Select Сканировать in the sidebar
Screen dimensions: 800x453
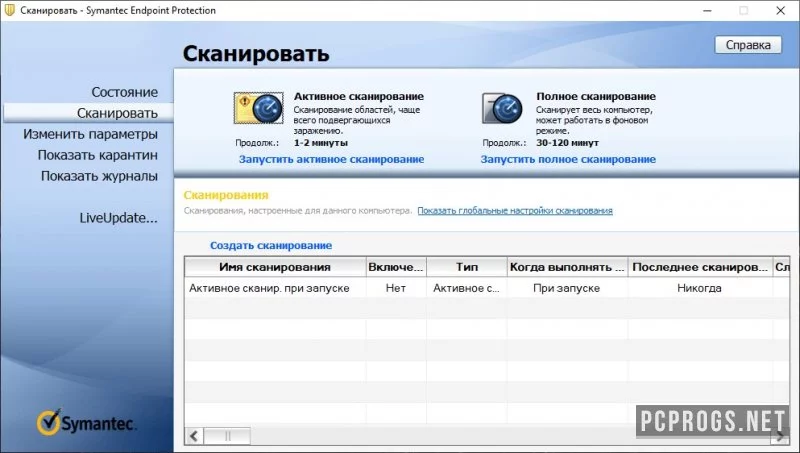pos(88,113)
